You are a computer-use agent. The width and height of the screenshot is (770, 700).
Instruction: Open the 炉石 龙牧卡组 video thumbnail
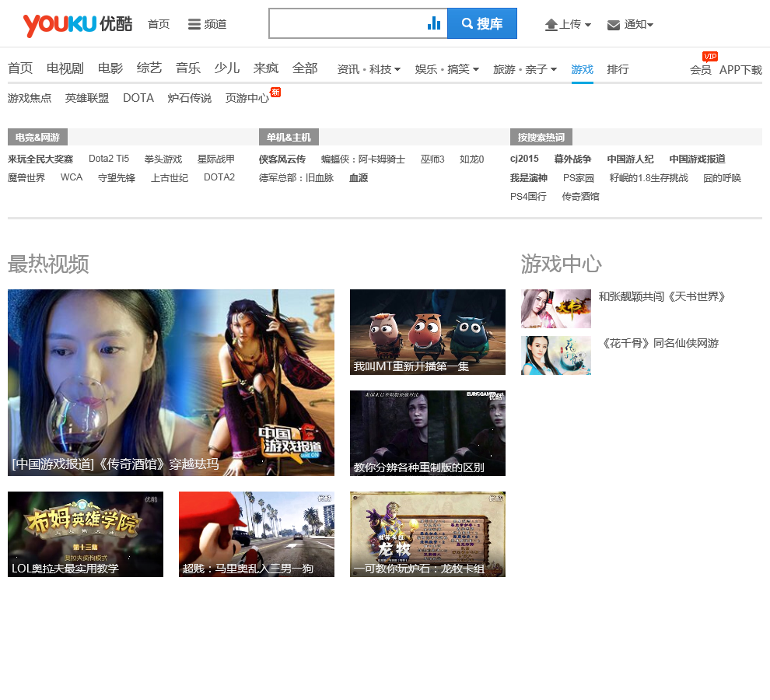click(x=428, y=534)
